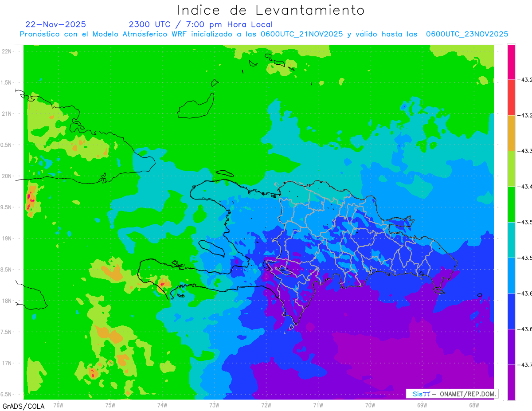Viewport: 532px width, 411px height.
Task: Click the date text "22-Nov-2025"
Action: (x=56, y=24)
